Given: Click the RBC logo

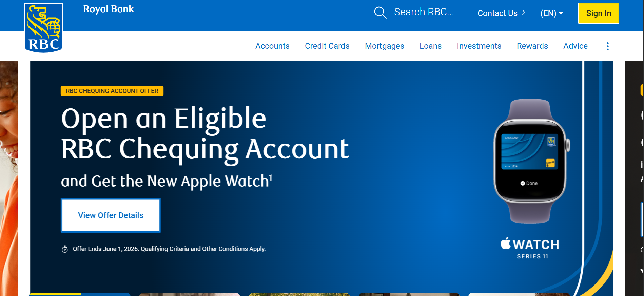Looking at the screenshot, I should (43, 28).
